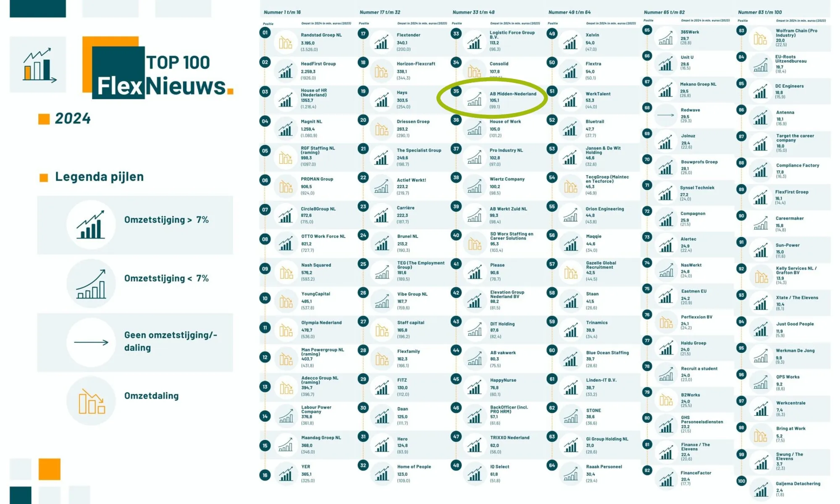Click the company name Nash Squared

tap(316, 265)
